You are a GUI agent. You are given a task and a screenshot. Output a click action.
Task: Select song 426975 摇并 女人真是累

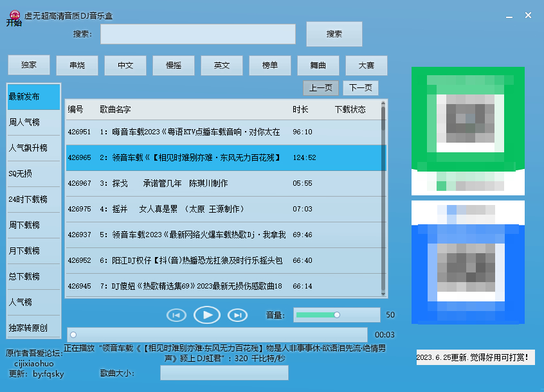point(224,209)
